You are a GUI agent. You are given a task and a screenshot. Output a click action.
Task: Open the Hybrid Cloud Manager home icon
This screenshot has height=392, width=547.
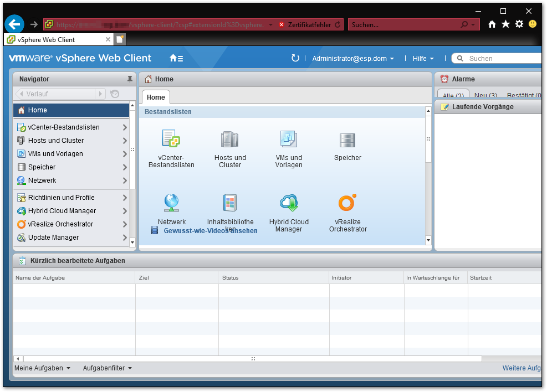tap(289, 203)
